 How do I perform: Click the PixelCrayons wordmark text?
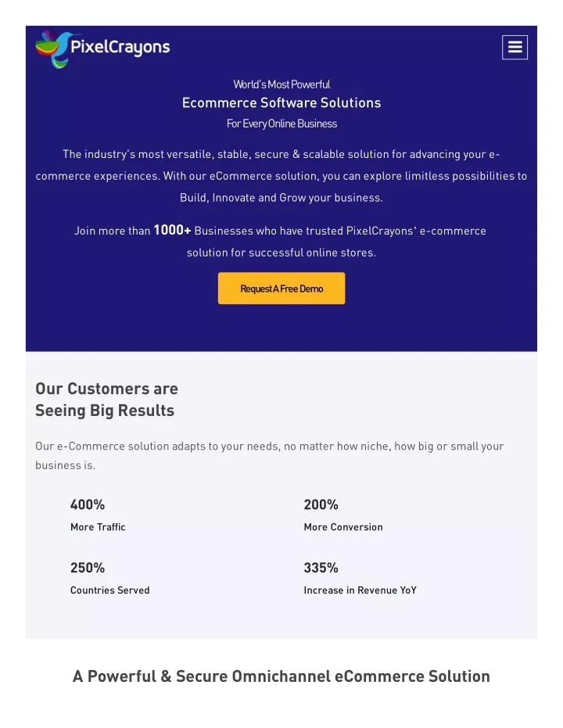point(120,48)
